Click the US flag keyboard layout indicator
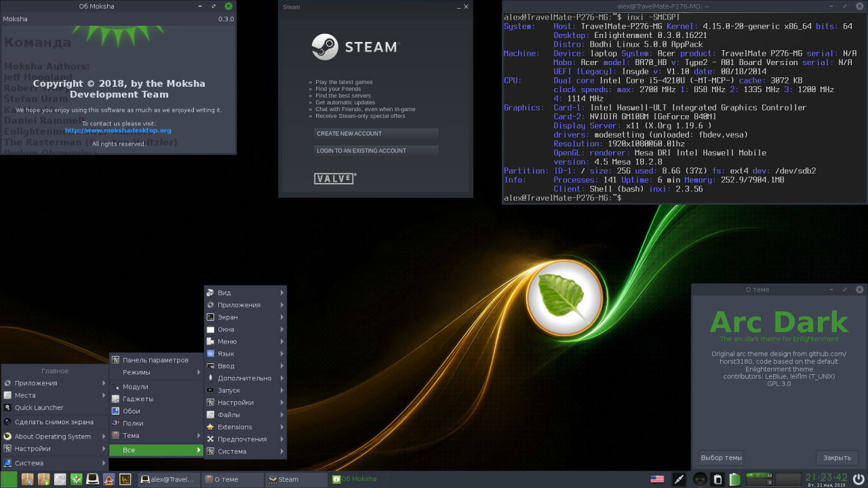The image size is (868, 488). pos(657,479)
